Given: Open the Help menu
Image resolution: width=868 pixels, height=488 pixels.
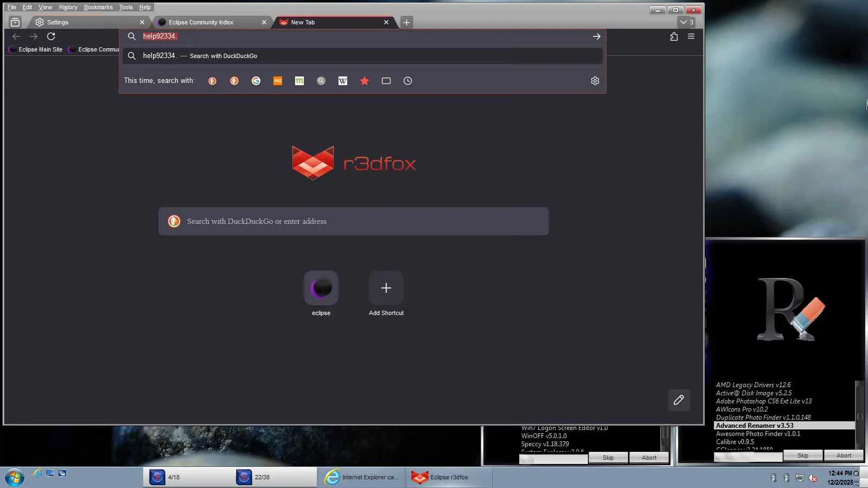Looking at the screenshot, I should click(145, 7).
